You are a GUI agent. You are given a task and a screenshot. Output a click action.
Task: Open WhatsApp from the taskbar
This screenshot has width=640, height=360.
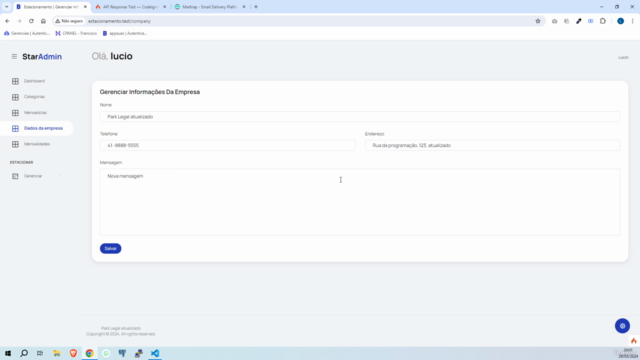pos(106,353)
